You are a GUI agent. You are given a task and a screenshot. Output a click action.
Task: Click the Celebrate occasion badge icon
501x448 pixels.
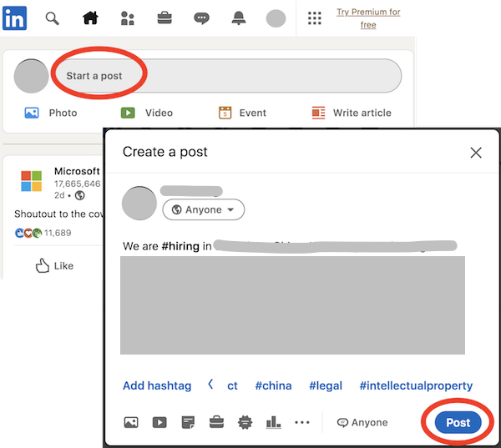245,422
